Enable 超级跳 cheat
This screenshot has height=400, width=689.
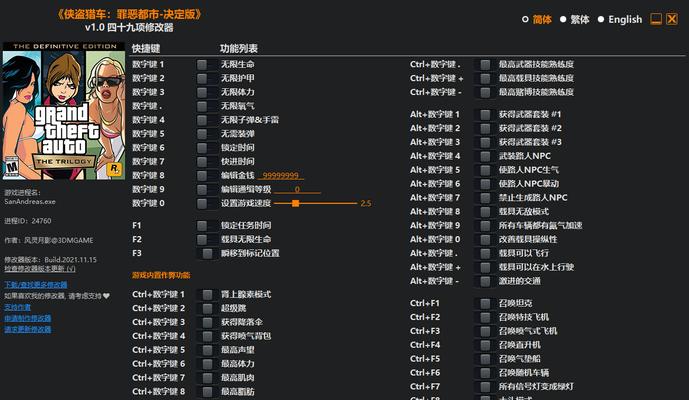click(207, 309)
